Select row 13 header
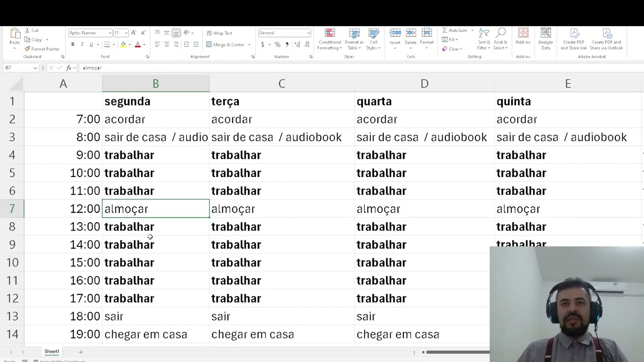Screen dimensions: 644x362 12,316
